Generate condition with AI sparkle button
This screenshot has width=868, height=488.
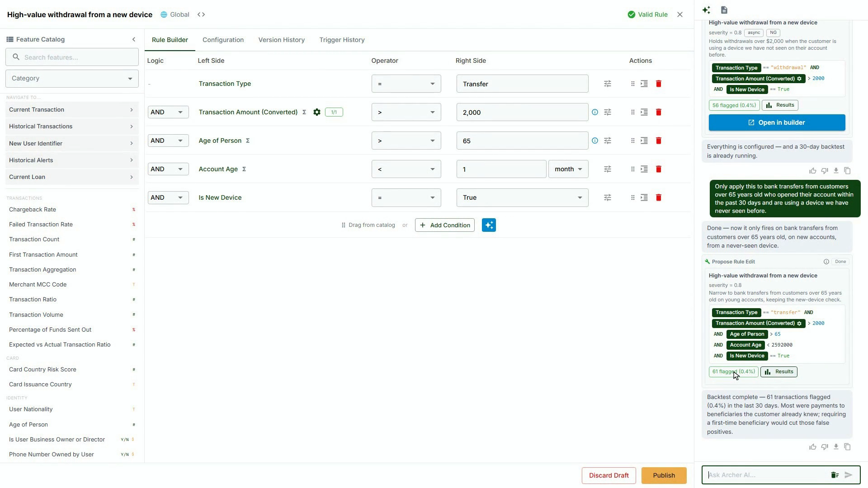(489, 225)
